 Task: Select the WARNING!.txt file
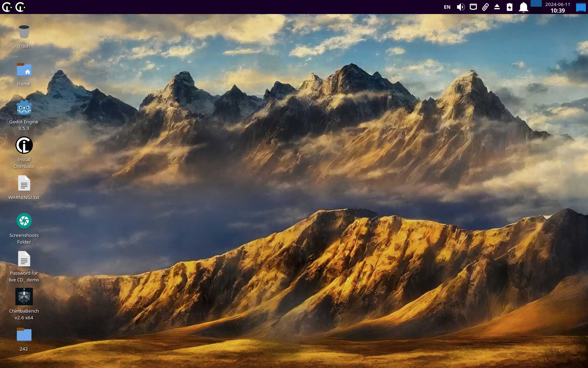click(24, 188)
